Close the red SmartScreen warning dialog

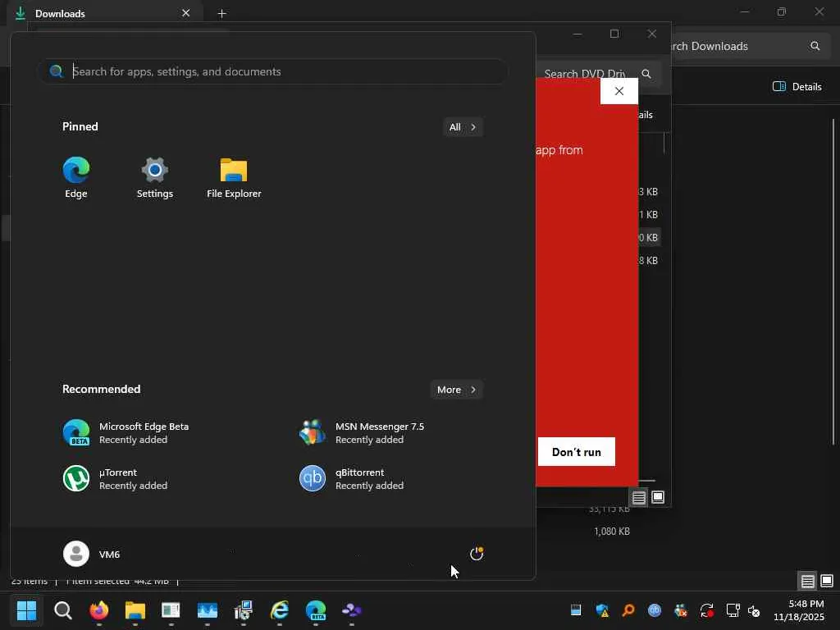point(619,91)
